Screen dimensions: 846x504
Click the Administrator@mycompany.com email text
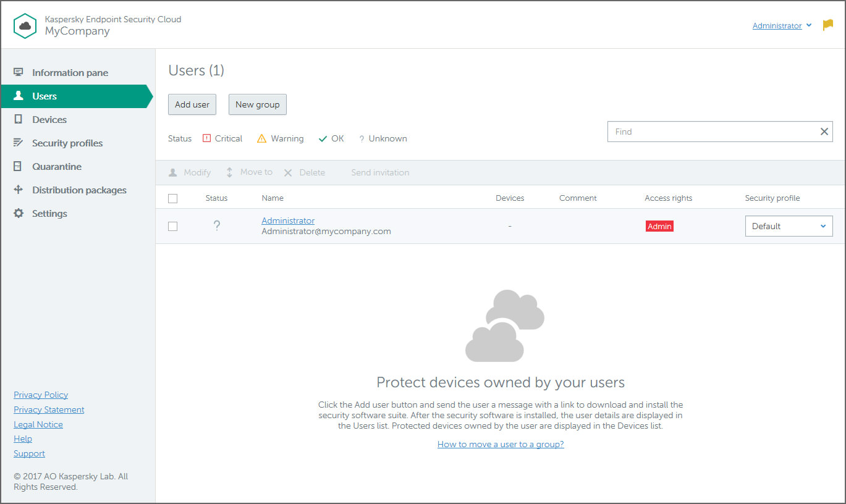[x=326, y=232]
